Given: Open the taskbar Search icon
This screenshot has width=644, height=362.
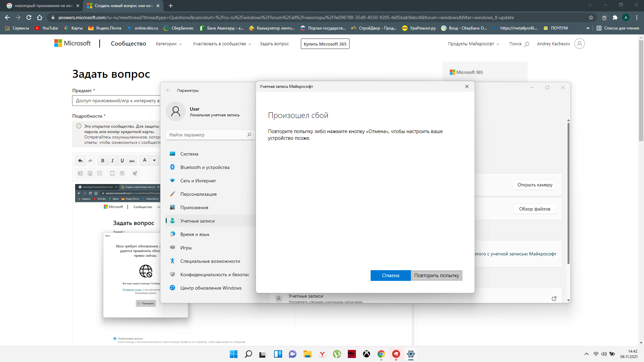Looking at the screenshot, I should pos(248,354).
